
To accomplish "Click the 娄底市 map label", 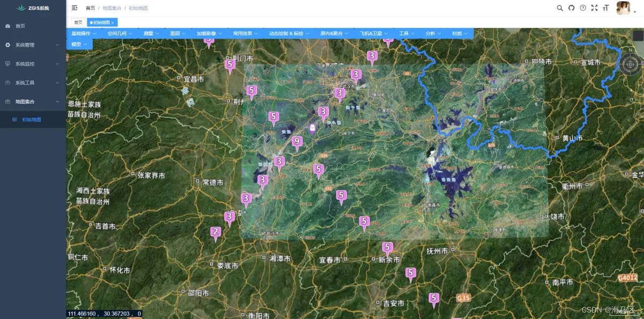I will [227, 265].
